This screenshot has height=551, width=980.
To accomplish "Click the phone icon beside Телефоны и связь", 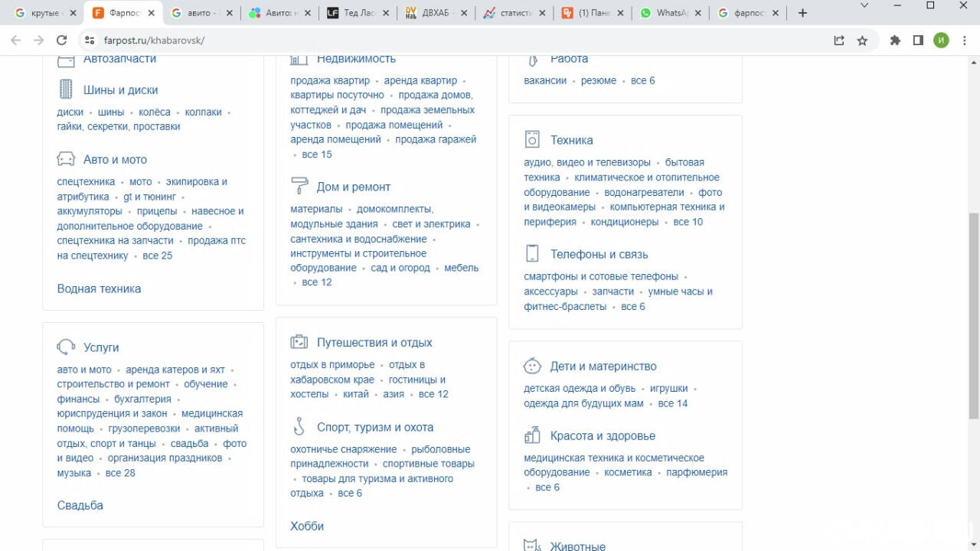I will click(532, 253).
